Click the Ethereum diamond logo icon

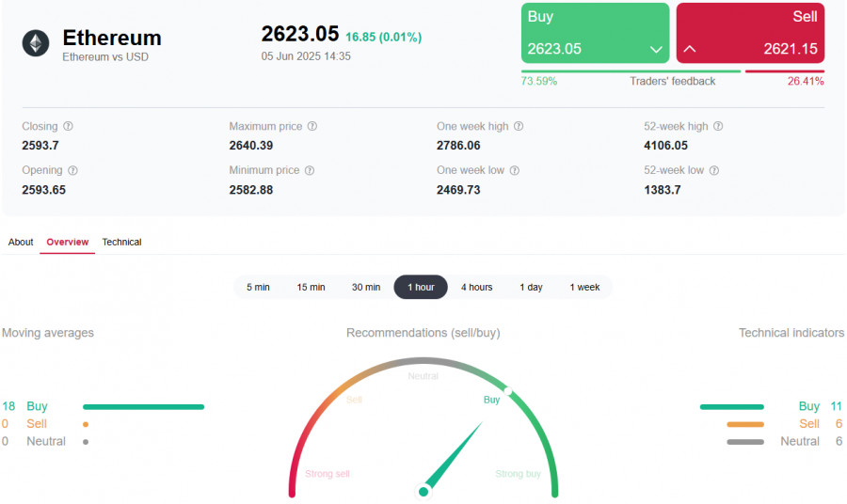coord(36,43)
